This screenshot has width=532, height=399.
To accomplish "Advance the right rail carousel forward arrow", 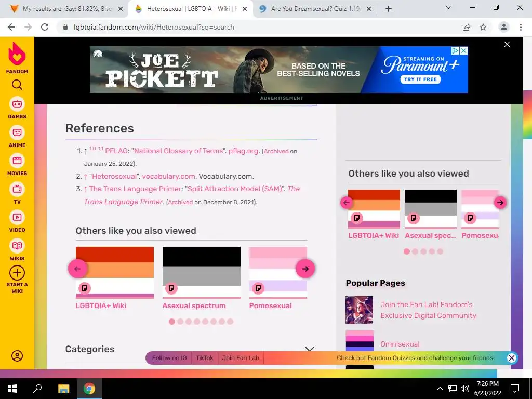I will click(x=500, y=203).
